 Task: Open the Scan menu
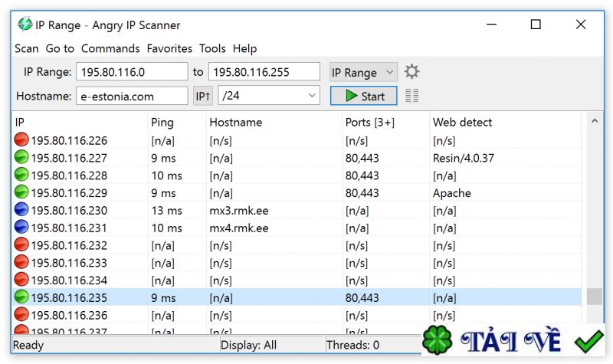coord(26,48)
